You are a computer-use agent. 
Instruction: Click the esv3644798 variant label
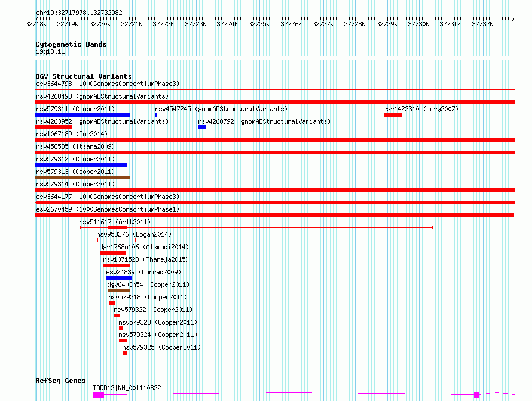tap(108, 84)
